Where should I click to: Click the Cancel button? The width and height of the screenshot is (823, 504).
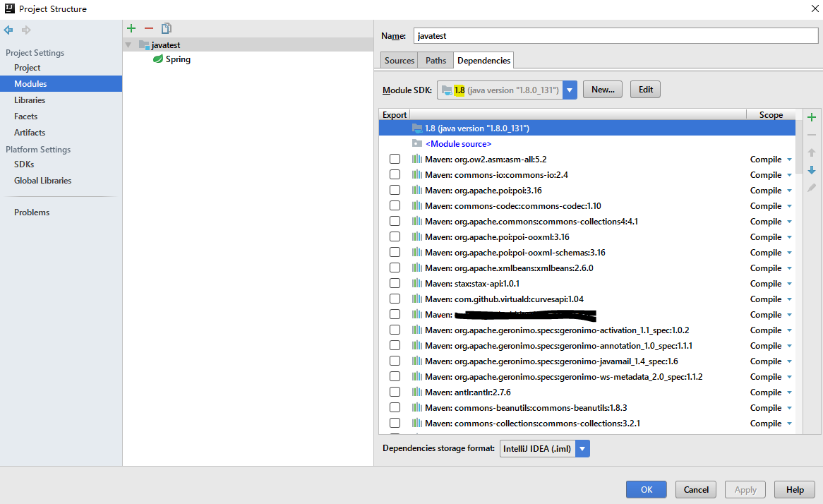(x=696, y=489)
